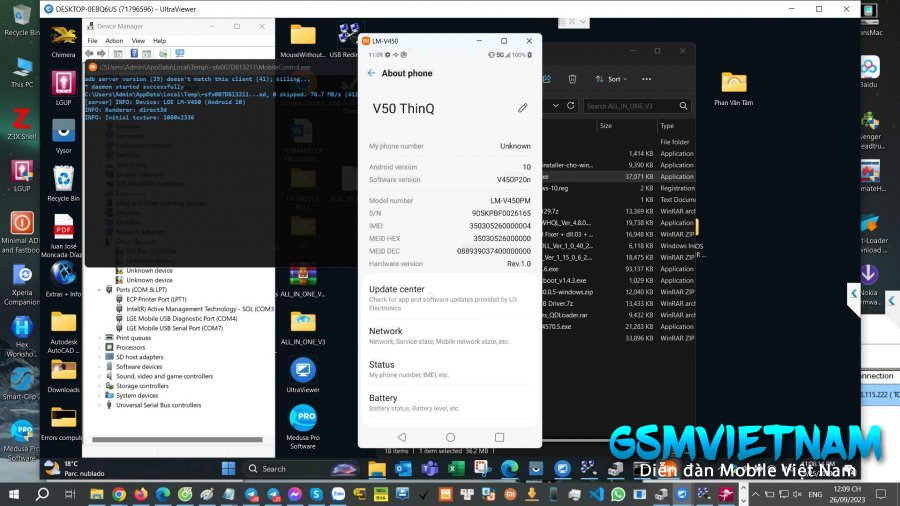Select ECP Printer Port (LPT1)

click(156, 299)
